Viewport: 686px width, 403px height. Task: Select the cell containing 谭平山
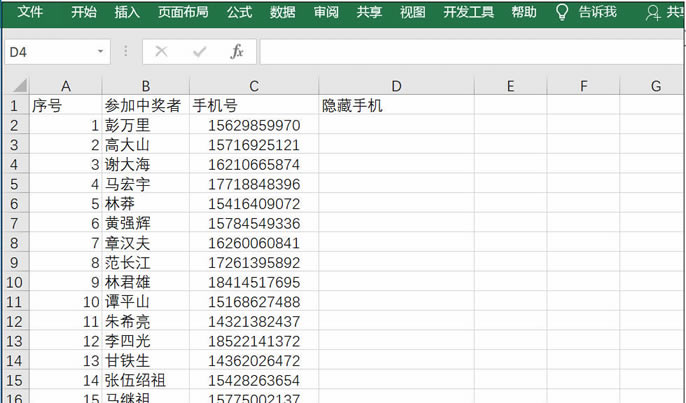tap(146, 302)
